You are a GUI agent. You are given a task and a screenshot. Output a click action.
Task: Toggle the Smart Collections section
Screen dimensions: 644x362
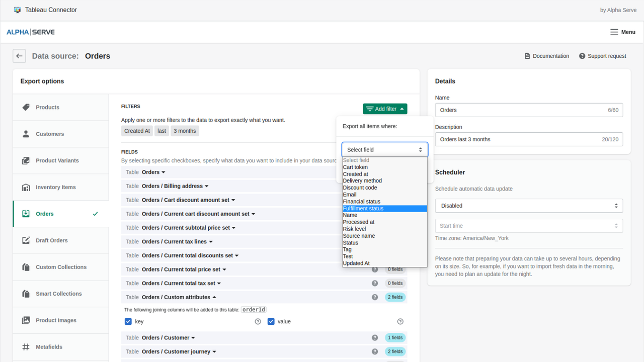click(x=60, y=294)
